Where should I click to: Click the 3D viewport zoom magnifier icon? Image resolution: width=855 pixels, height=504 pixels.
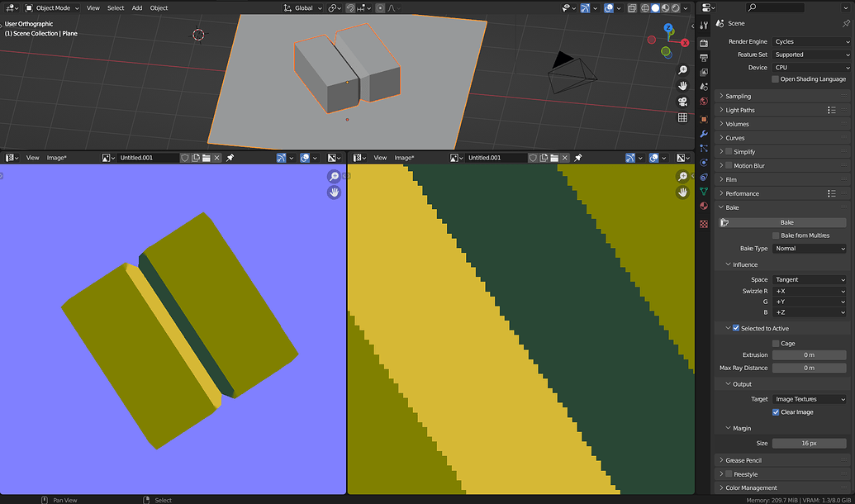click(682, 70)
